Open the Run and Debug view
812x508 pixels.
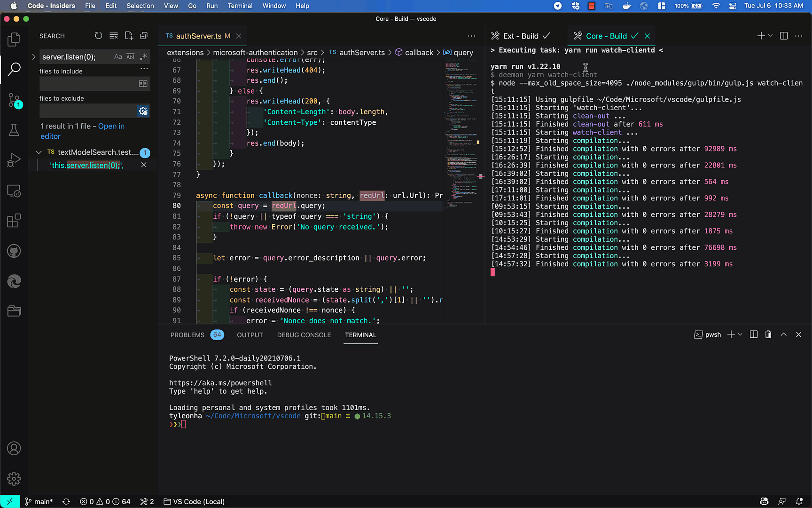pos(14,160)
